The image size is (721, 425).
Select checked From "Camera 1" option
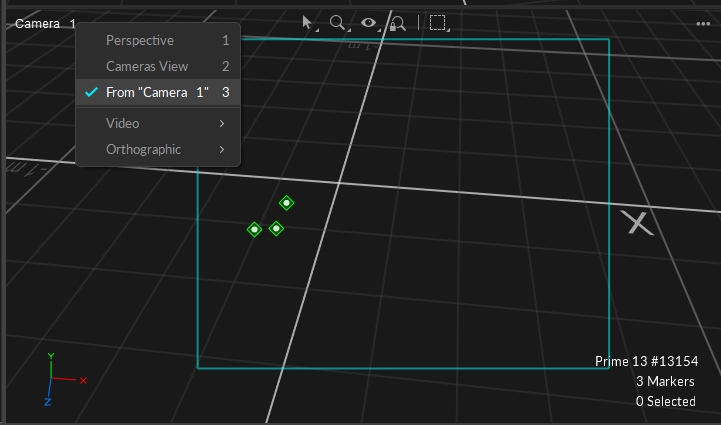(157, 92)
